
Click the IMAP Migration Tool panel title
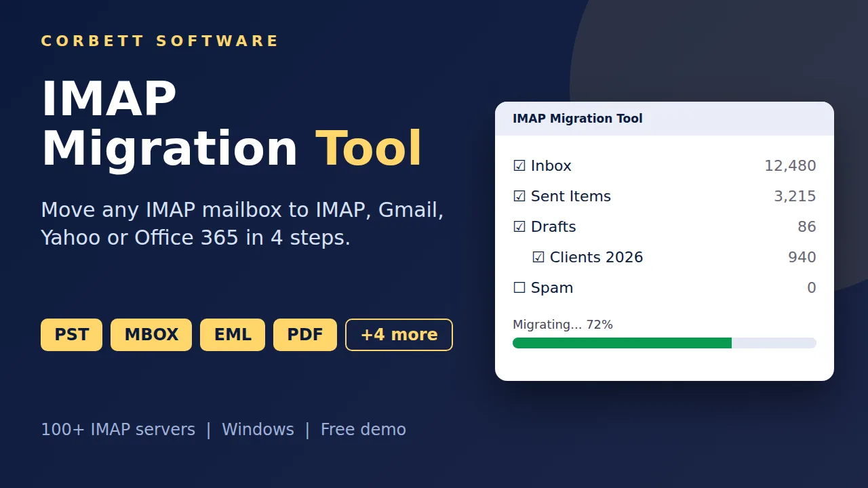(578, 119)
